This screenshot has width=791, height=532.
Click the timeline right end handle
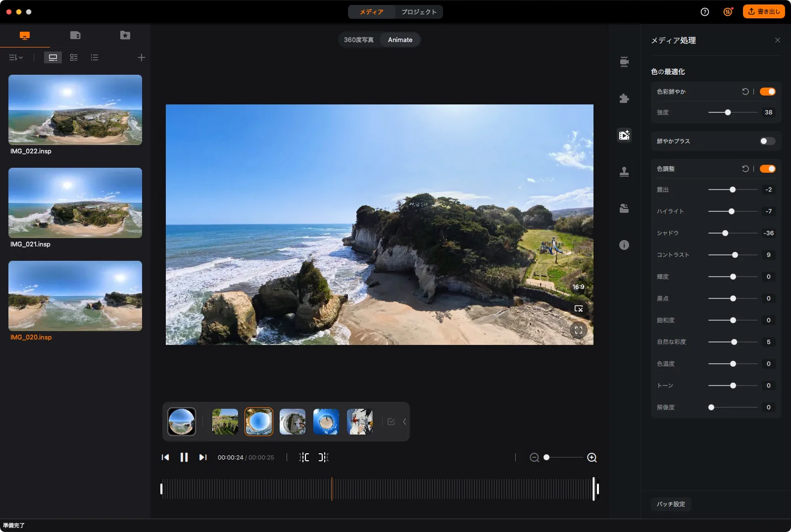click(x=597, y=489)
